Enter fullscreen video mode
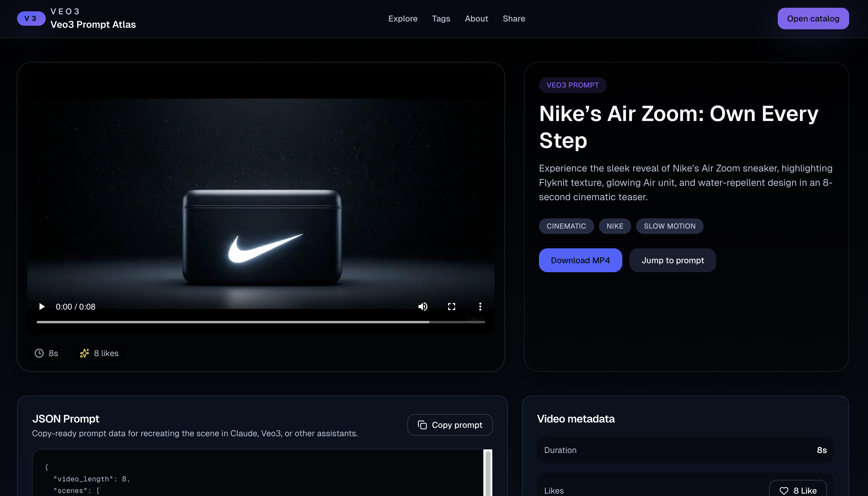This screenshot has height=496, width=868. (x=451, y=307)
